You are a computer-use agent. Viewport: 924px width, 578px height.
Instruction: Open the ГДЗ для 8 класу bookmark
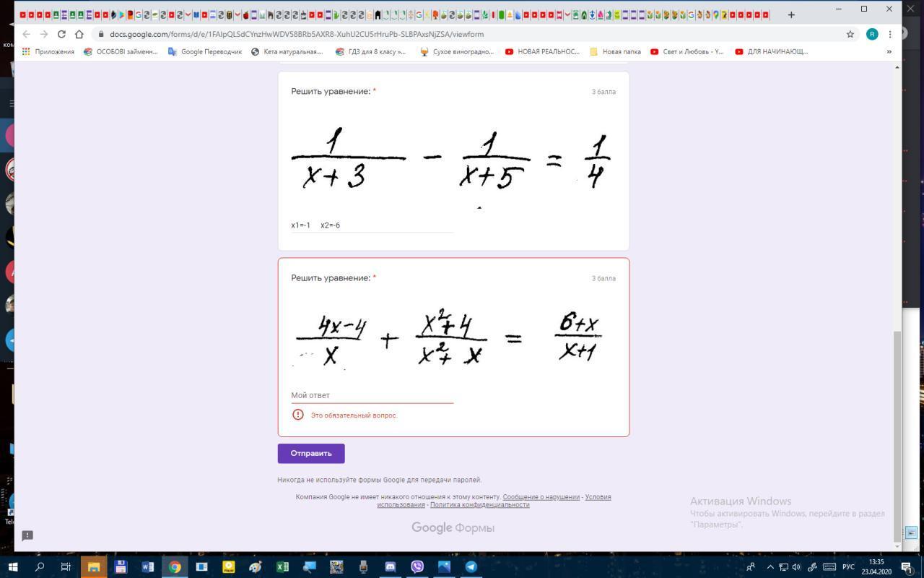coord(370,52)
